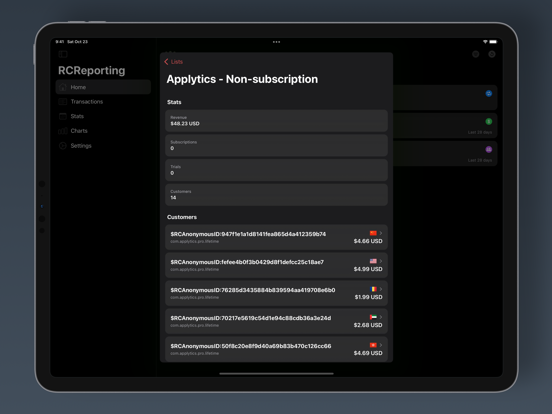The width and height of the screenshot is (552, 414).
Task: Select the Customers 14 stat card
Action: [276, 195]
